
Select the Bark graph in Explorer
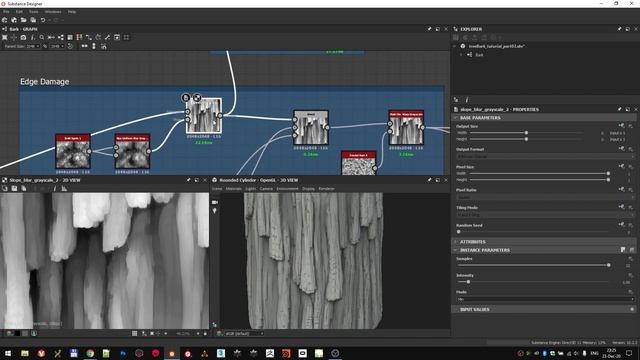479,55
